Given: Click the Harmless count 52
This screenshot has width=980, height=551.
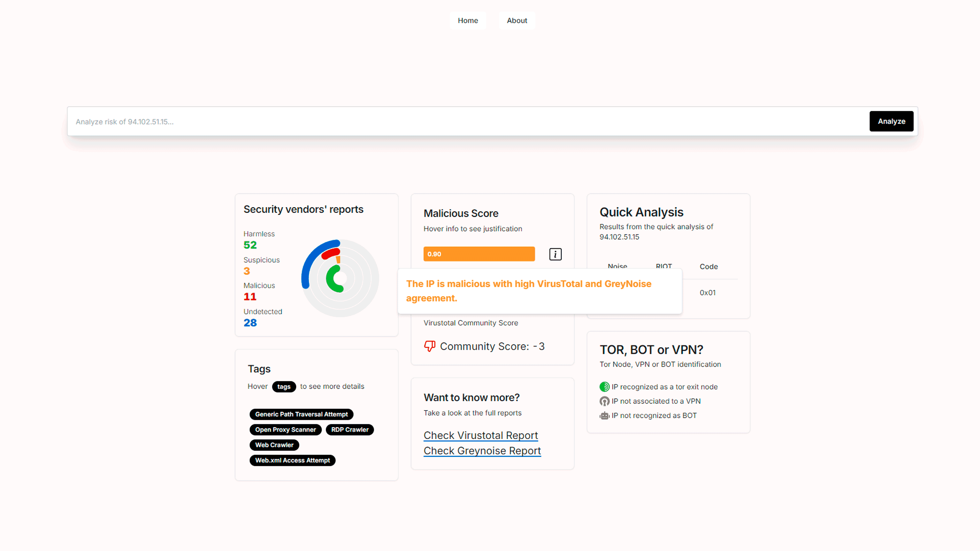Looking at the screenshot, I should coord(250,245).
